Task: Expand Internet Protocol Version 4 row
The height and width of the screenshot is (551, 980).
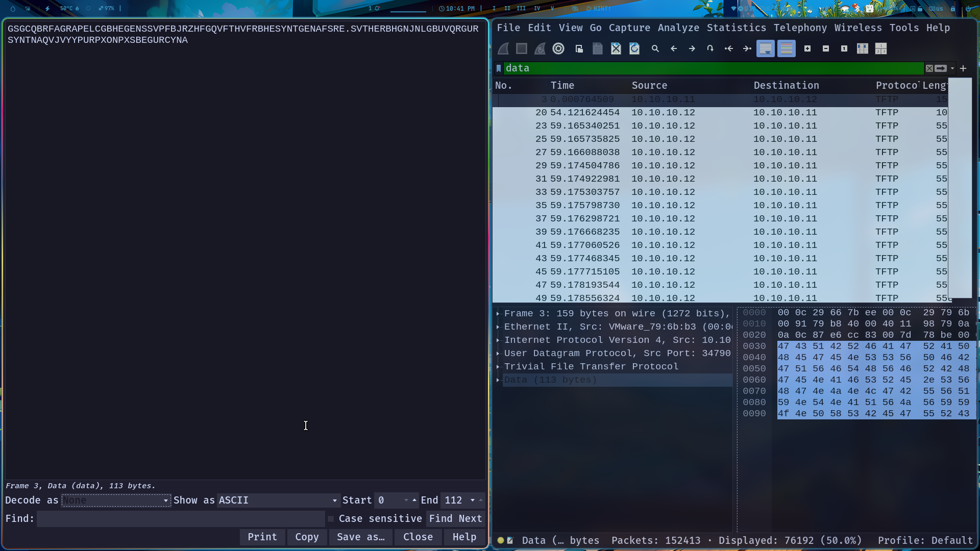Action: (x=498, y=340)
